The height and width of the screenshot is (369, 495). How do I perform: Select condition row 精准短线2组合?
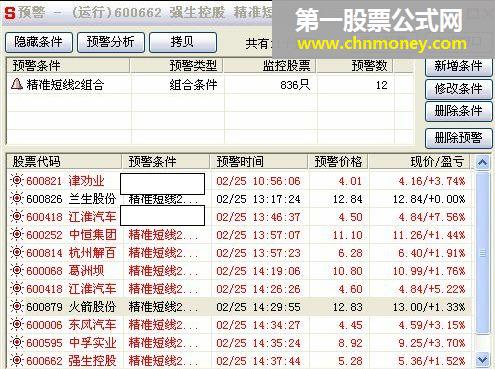[x=210, y=85]
